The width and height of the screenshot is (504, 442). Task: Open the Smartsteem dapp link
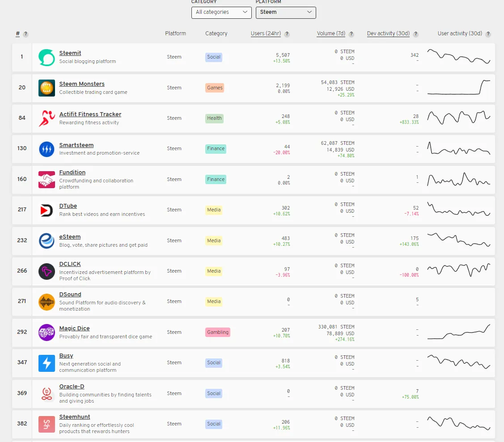pyautogui.click(x=76, y=145)
